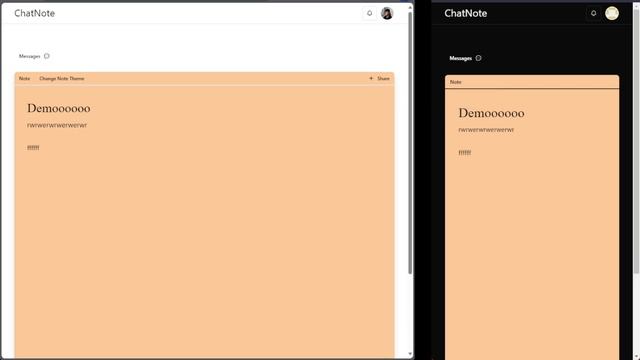Open the Note menu in light window
The image size is (640, 360).
pyautogui.click(x=24, y=78)
